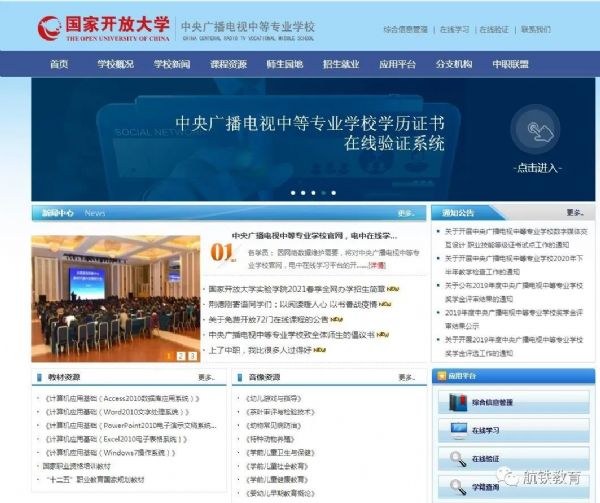Screen dimensions: 600x503
Task: Show 更多 in the 音像资源 section
Action: click(x=406, y=377)
